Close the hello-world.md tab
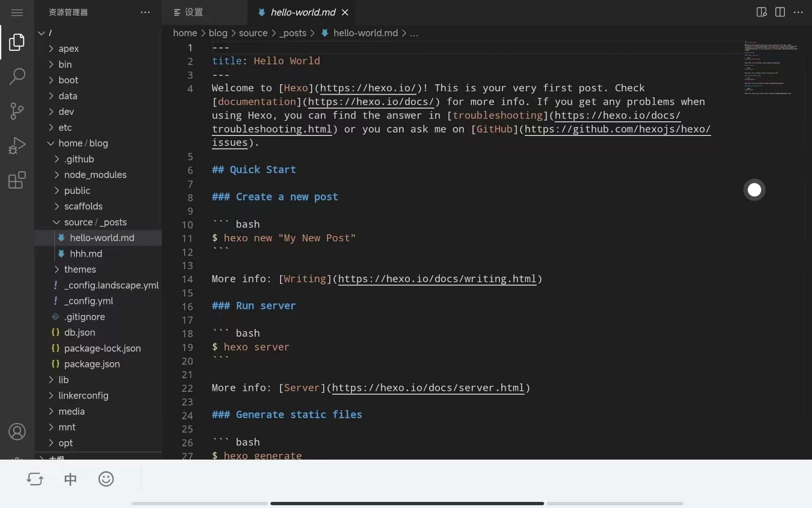This screenshot has height=508, width=812. [x=345, y=12]
